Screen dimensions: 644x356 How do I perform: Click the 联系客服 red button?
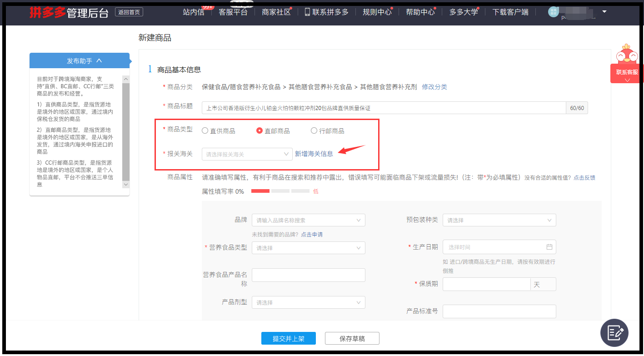pos(627,73)
